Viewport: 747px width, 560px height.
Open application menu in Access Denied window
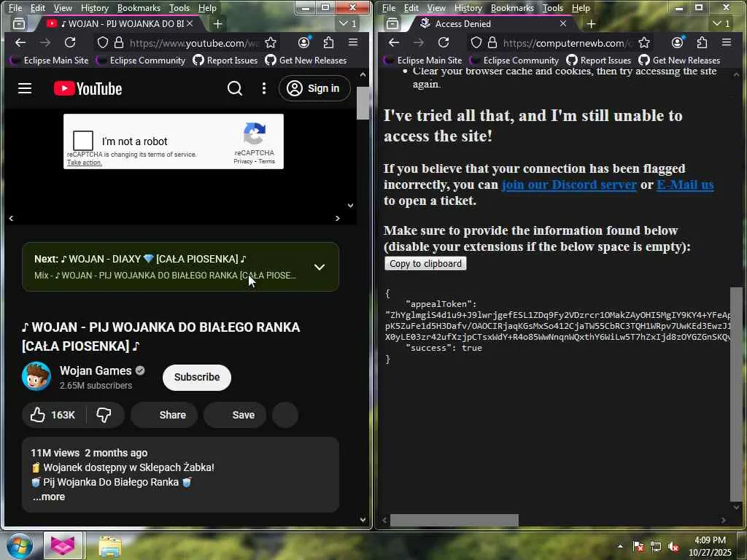click(727, 43)
